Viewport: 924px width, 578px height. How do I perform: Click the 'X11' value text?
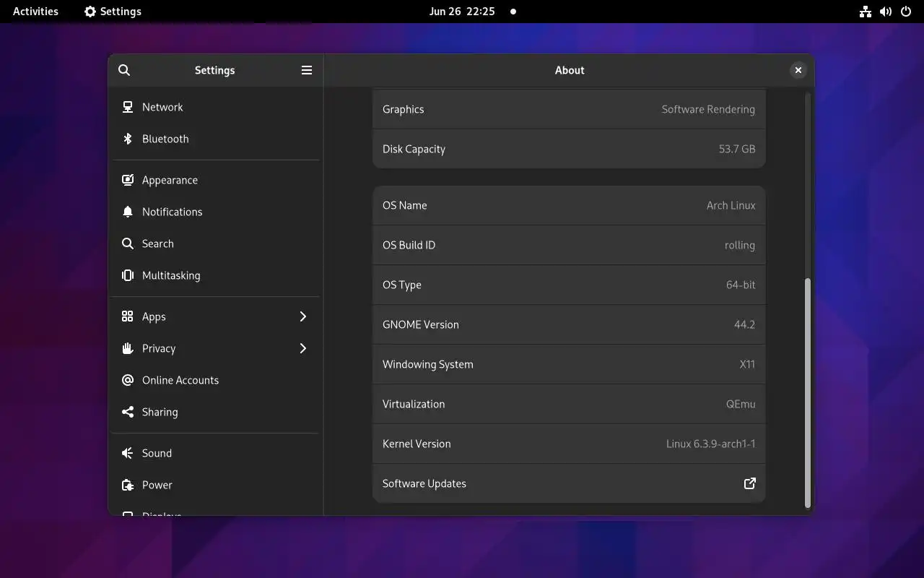747,364
